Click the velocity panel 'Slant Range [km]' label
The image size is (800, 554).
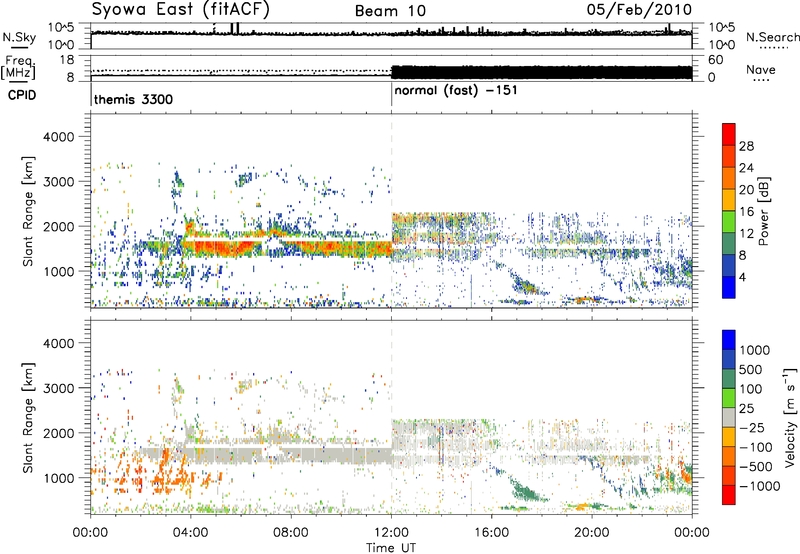(x=28, y=418)
